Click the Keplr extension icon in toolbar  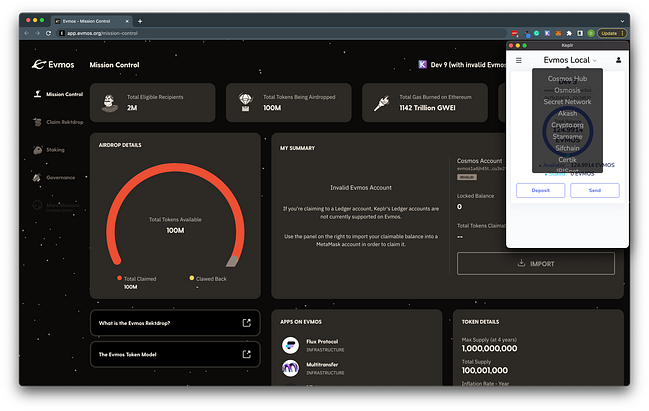pyautogui.click(x=547, y=33)
